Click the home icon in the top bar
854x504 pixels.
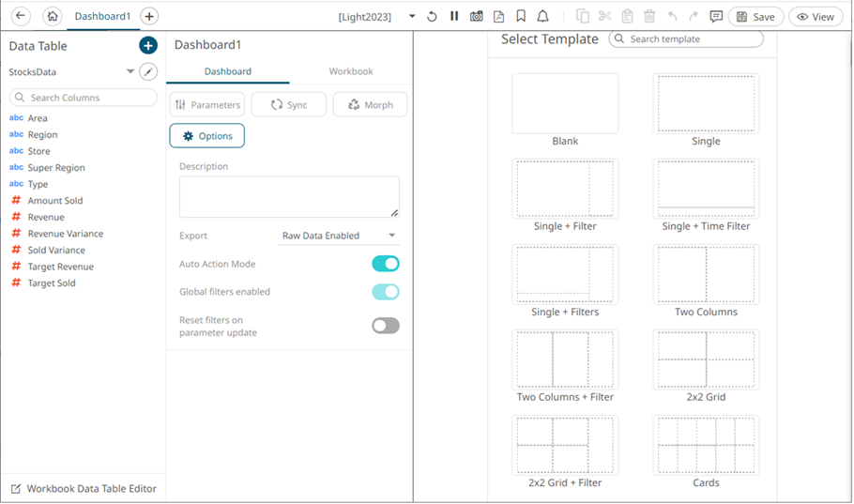coord(53,16)
